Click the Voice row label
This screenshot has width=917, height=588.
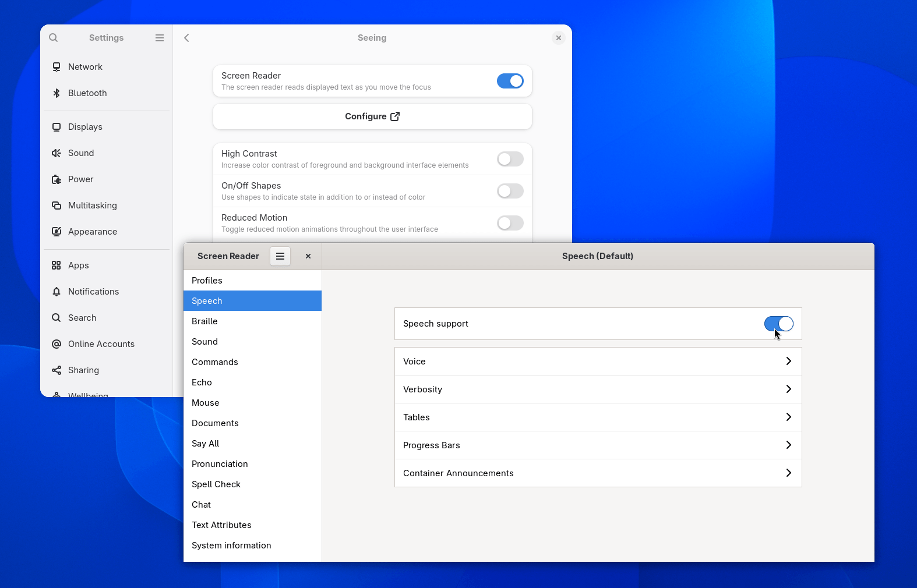tap(414, 362)
